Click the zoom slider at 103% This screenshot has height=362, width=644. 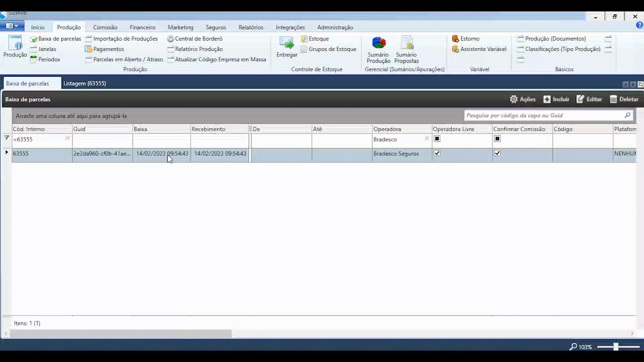point(616,347)
